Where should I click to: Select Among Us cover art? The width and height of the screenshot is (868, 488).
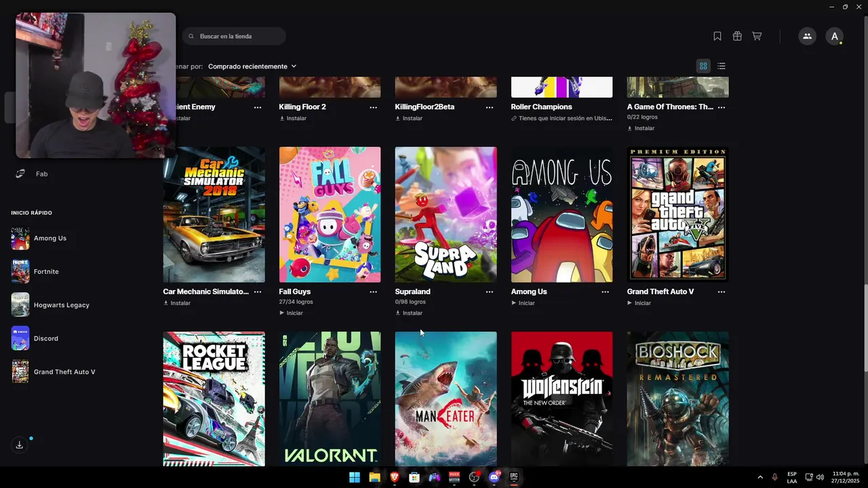561,215
